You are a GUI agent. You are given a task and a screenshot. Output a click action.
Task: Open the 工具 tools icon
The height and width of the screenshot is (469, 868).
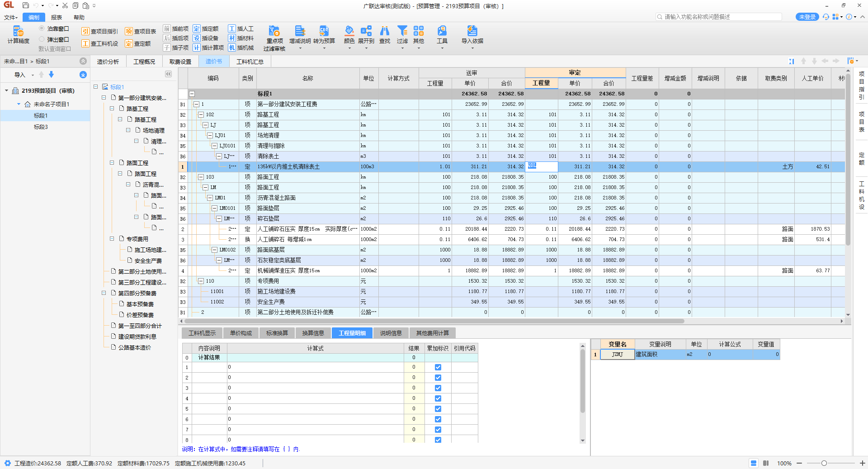[442, 36]
